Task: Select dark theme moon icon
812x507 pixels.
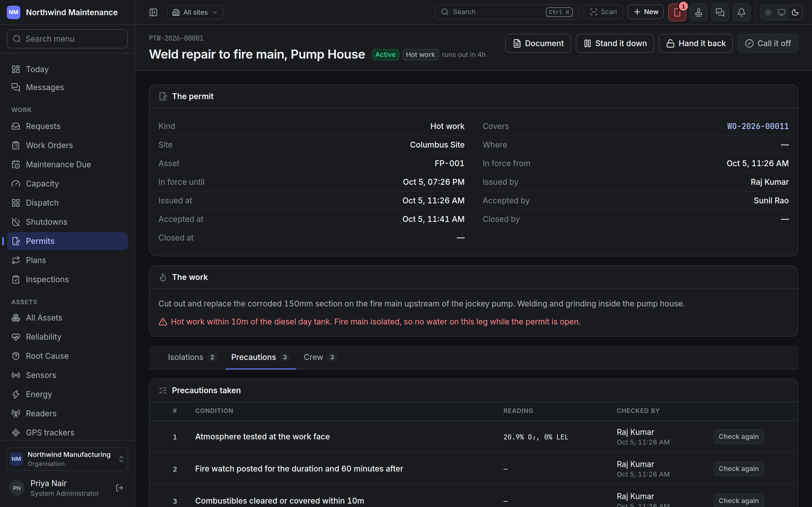Action: (795, 12)
